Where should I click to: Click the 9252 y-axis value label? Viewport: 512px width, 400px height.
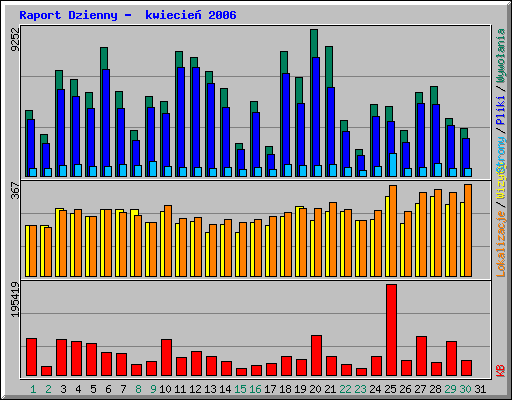(x=15, y=39)
